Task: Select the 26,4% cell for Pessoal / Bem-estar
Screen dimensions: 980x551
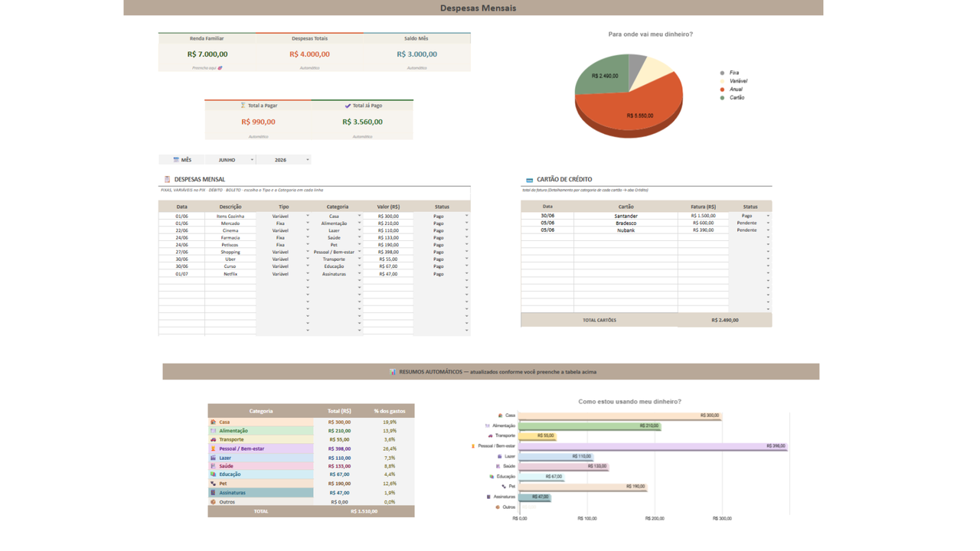Action: tap(390, 448)
